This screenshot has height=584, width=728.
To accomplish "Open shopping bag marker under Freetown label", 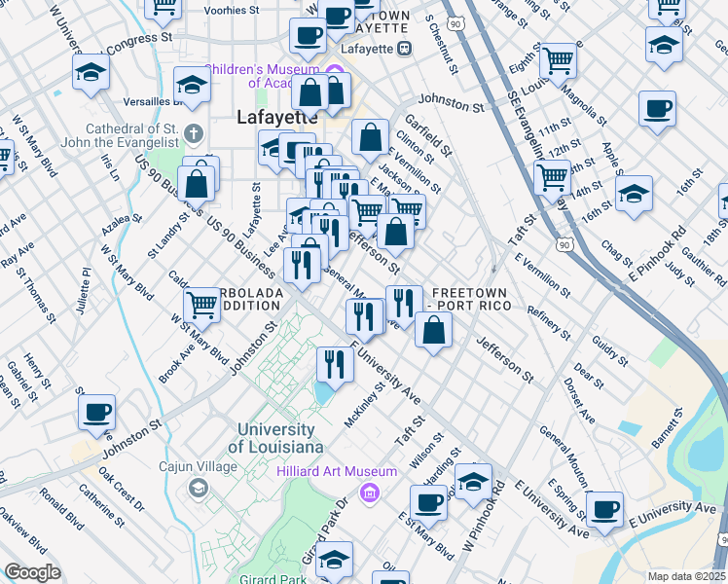I will pyautogui.click(x=434, y=331).
